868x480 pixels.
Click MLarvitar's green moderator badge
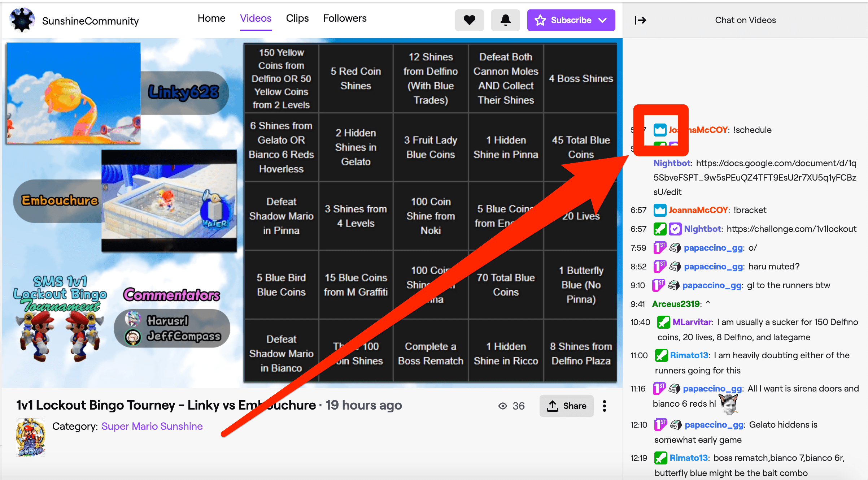(x=663, y=322)
